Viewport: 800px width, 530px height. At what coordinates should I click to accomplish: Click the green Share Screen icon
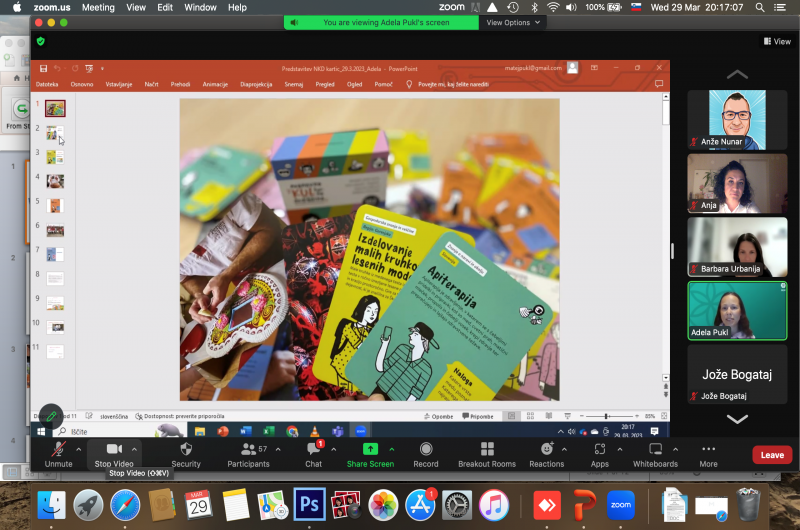(369, 450)
